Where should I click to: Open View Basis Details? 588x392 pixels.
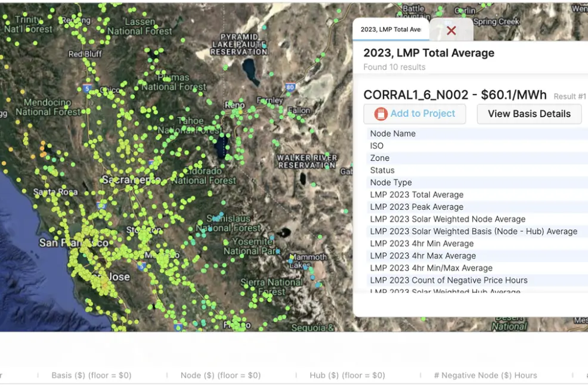pyautogui.click(x=529, y=114)
